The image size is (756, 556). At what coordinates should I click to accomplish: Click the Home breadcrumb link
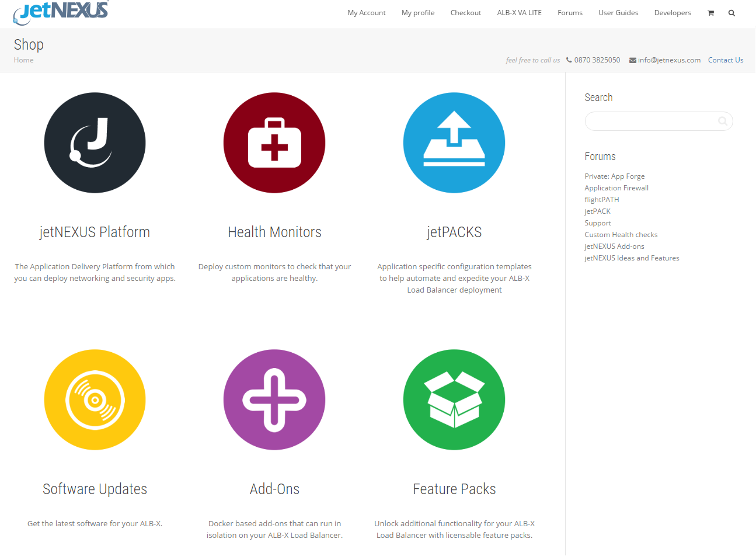pos(23,60)
